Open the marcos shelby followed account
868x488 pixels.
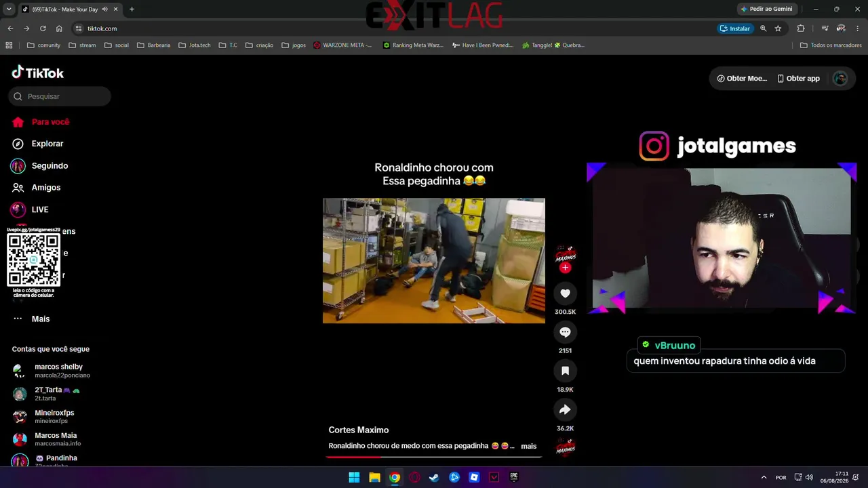(51, 371)
